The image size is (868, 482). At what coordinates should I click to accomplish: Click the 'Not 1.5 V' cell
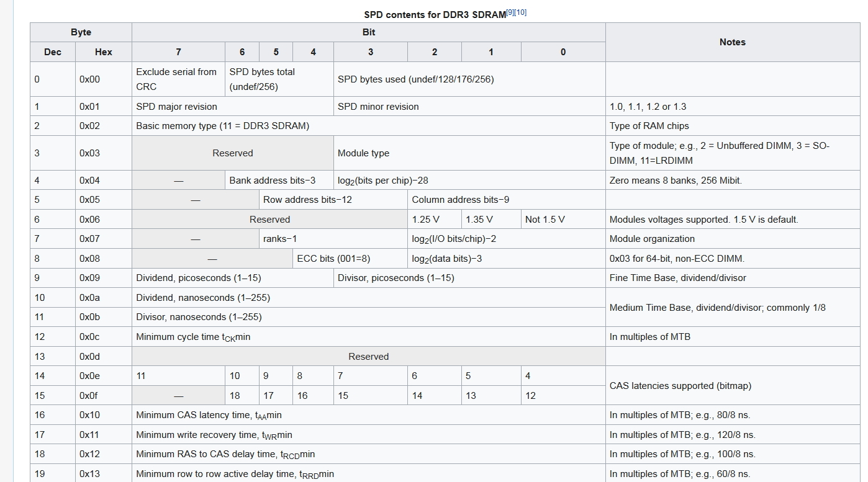pos(545,220)
